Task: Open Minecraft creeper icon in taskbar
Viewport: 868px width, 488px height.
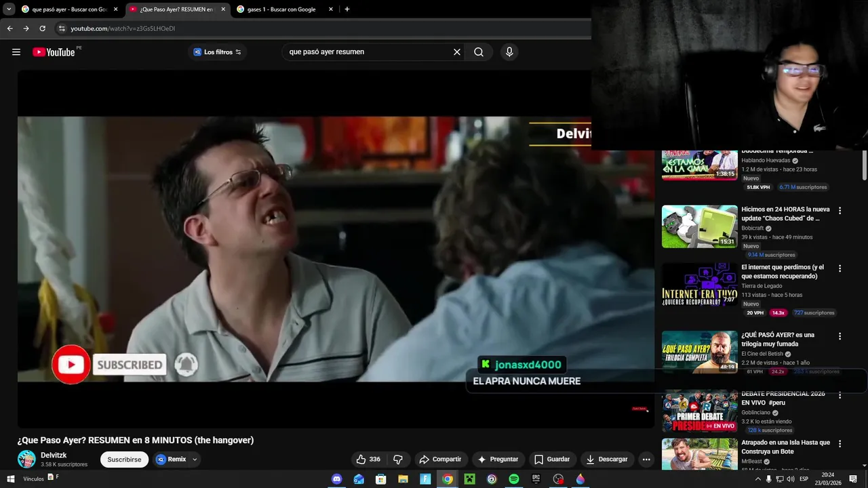Action: [470, 479]
